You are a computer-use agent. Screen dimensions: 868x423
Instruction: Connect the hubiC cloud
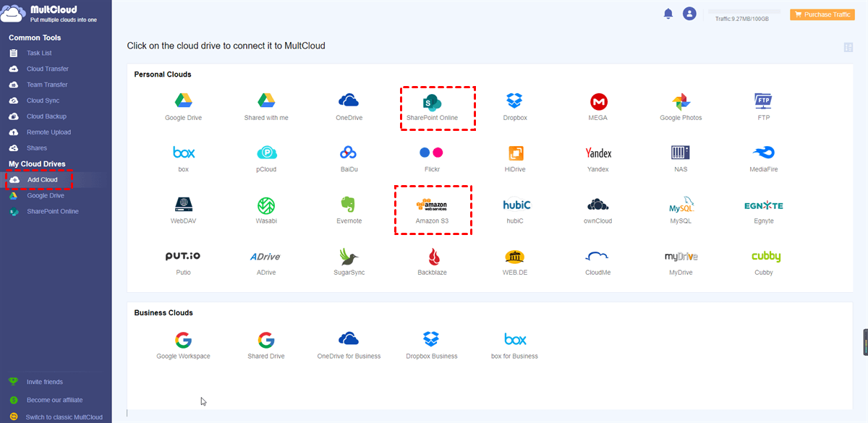pyautogui.click(x=515, y=210)
